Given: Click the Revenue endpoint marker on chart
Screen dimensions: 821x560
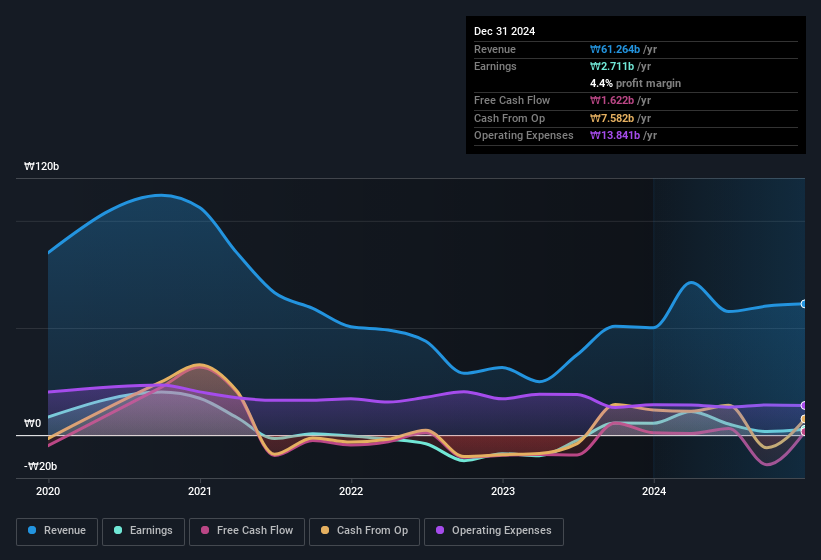Looking at the screenshot, I should coord(804,304).
